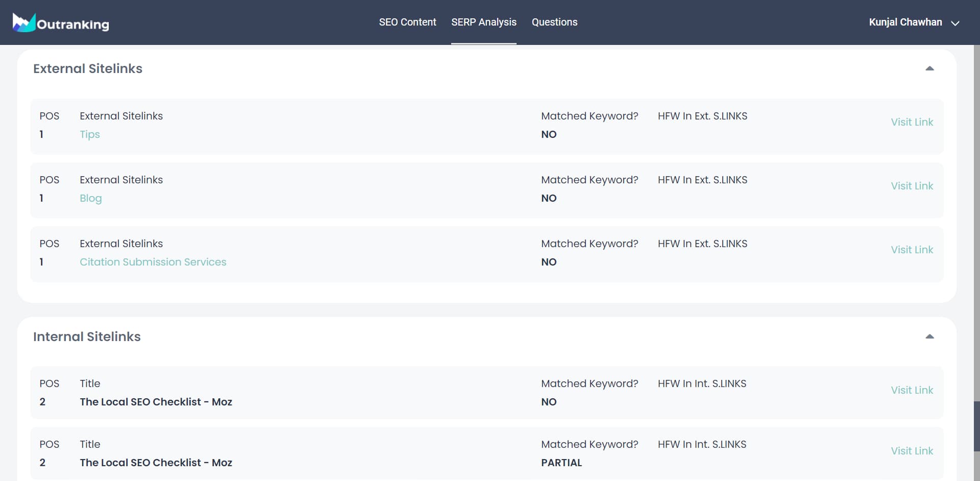Click Visit Link for Moz row marked NO

coord(912,390)
